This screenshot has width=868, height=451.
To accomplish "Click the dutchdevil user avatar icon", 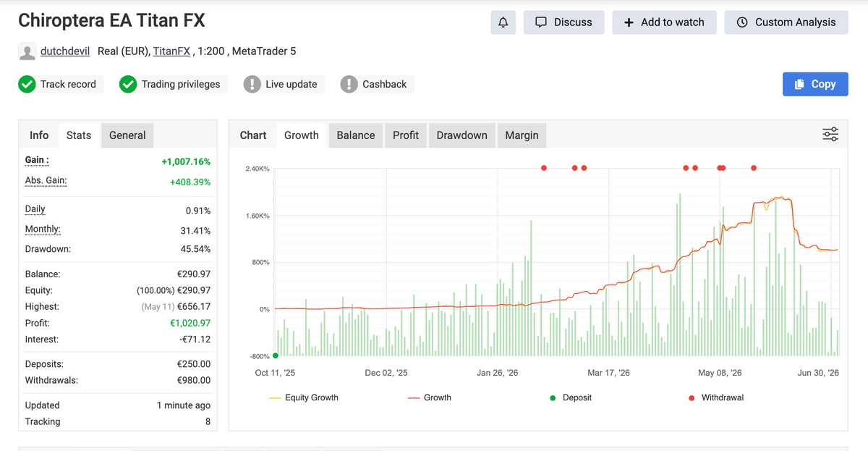I will pyautogui.click(x=27, y=52).
